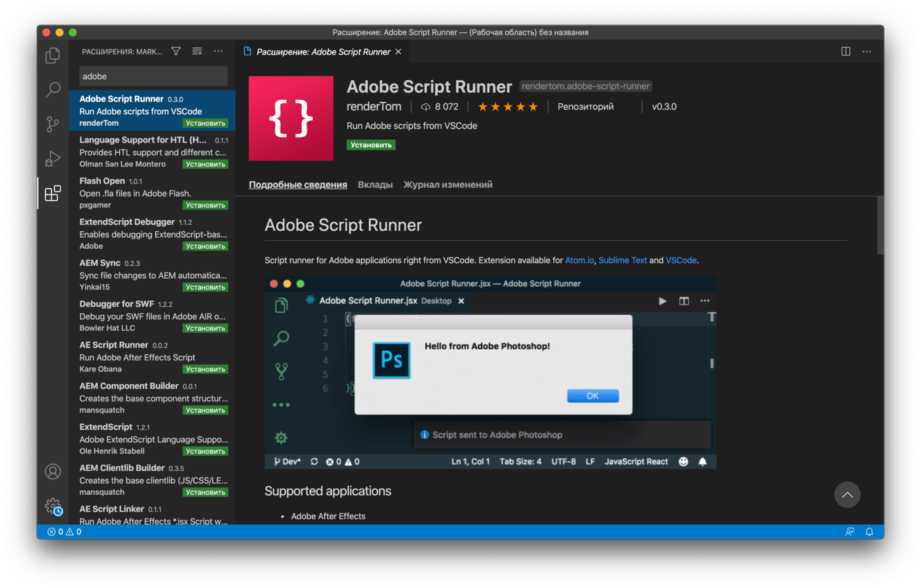Open the Репозиторий link

pos(586,107)
